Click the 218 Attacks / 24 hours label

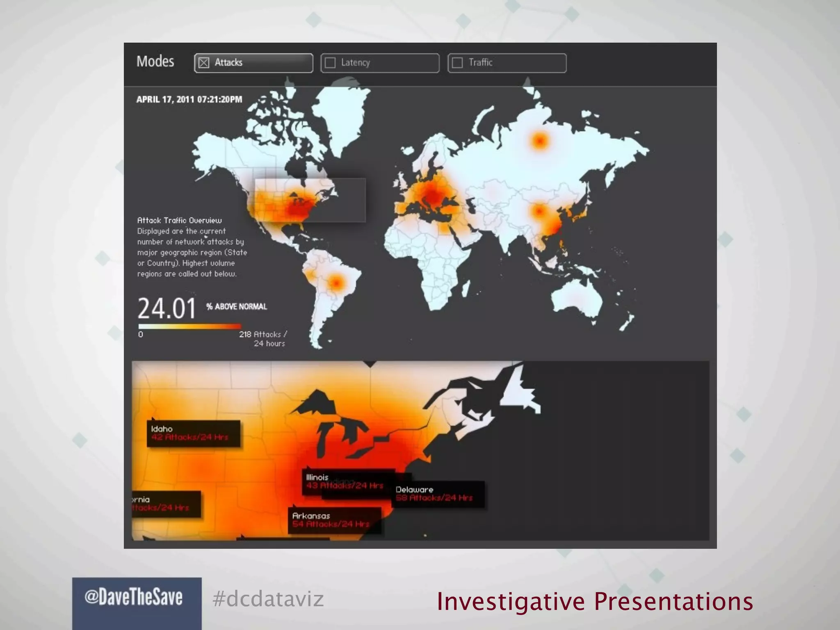pos(263,339)
